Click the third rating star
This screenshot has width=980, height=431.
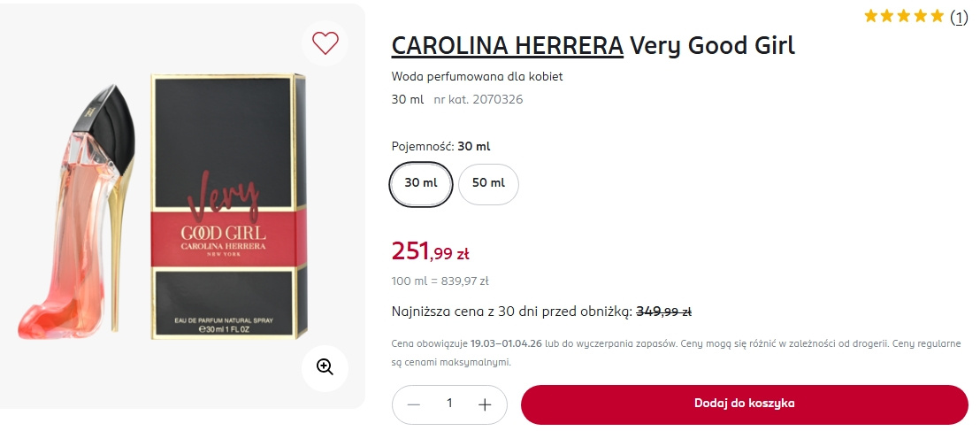[x=905, y=16]
